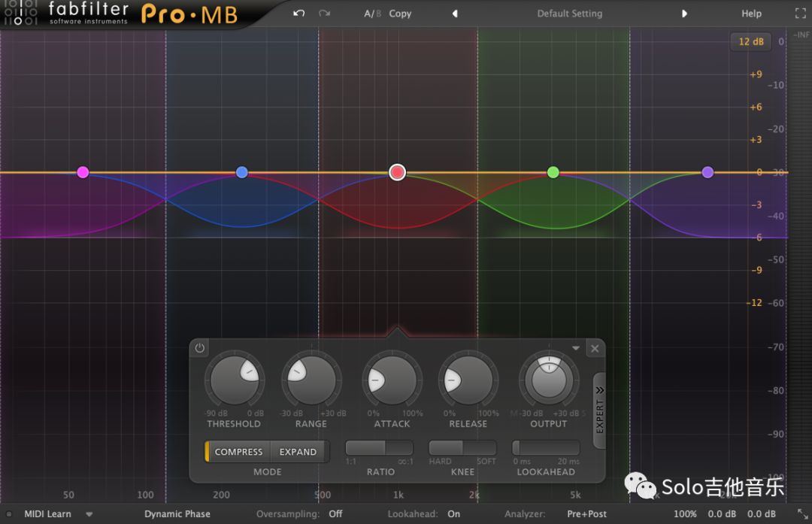Open the 12 dB display range menu
Image resolution: width=812 pixels, height=524 pixels.
pyautogui.click(x=751, y=41)
